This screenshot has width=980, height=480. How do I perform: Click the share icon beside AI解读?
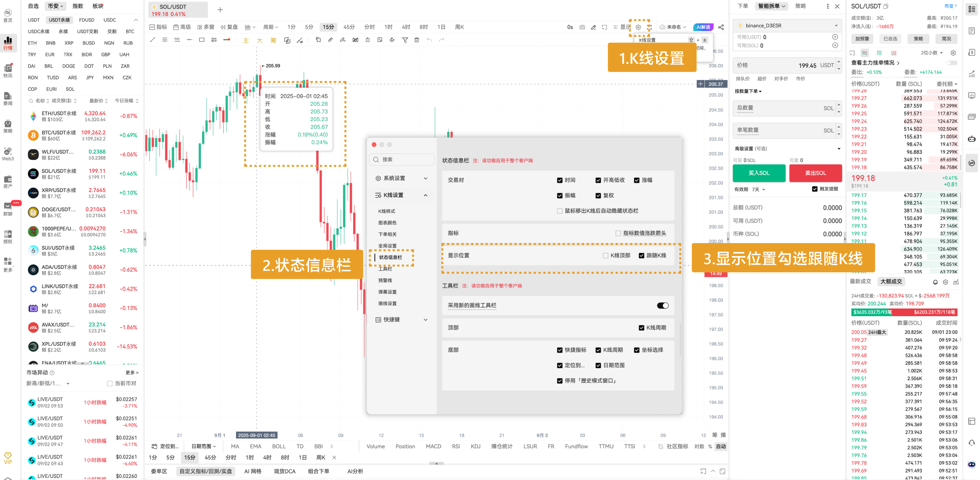pyautogui.click(x=721, y=27)
